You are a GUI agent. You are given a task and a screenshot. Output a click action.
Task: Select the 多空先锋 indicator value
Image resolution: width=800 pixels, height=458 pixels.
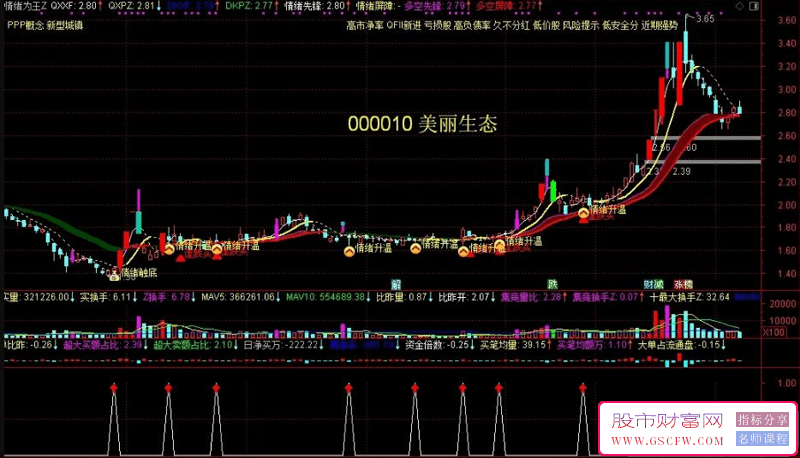(437, 6)
